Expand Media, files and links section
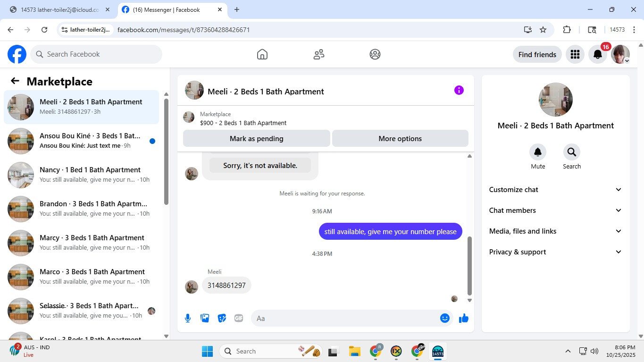The image size is (644, 362). point(556,231)
